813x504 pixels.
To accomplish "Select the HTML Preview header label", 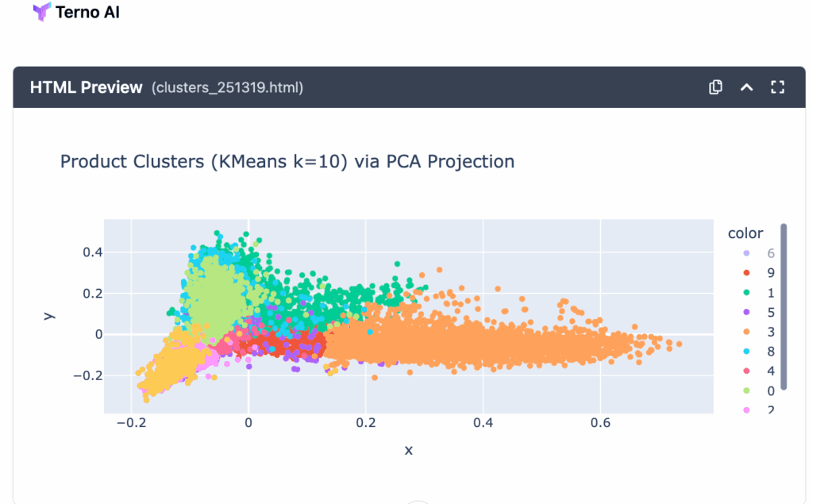I will tap(86, 87).
